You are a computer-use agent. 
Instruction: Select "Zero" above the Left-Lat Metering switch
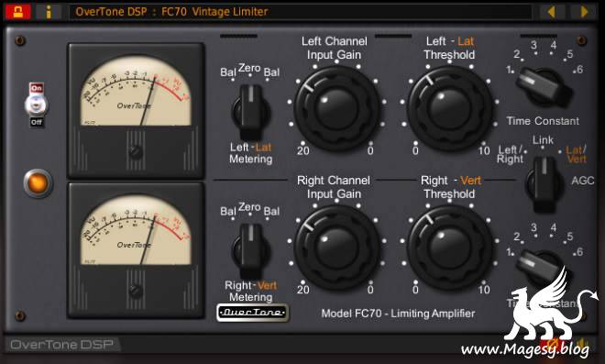[x=249, y=68]
